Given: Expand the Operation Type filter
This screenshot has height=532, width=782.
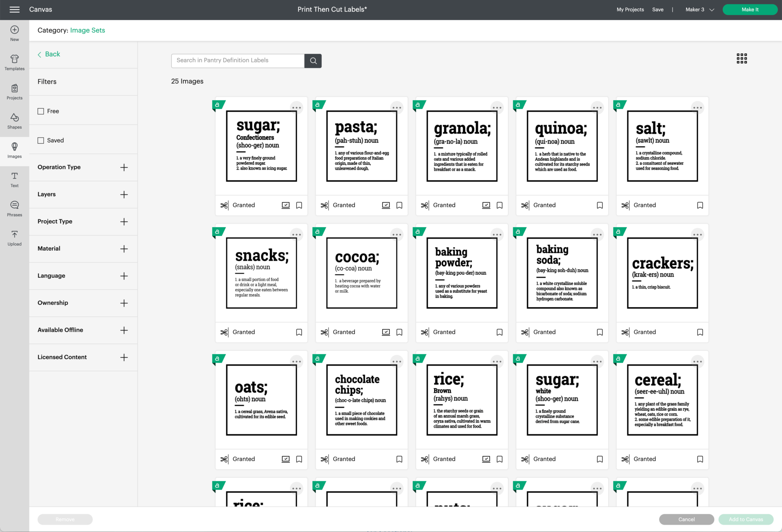Looking at the screenshot, I should 124,167.
